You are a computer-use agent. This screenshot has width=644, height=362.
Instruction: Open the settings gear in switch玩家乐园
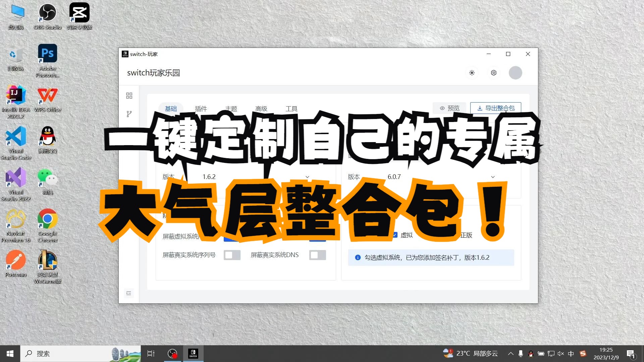[493, 73]
